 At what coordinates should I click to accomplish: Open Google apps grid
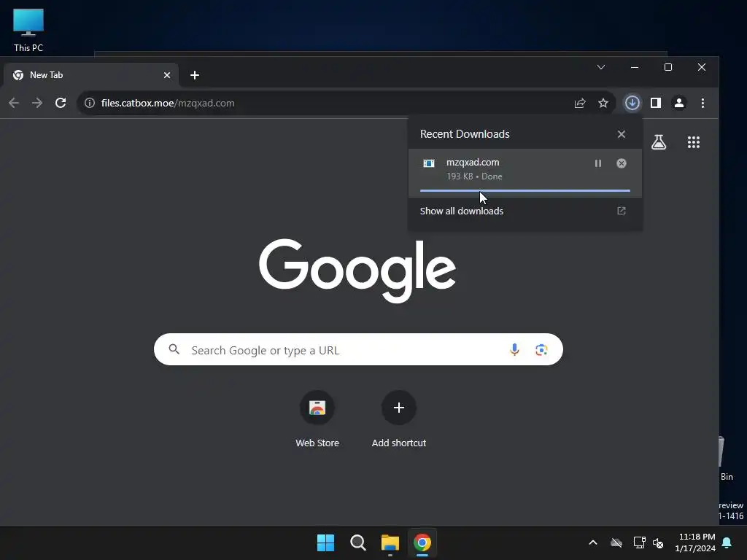pyautogui.click(x=694, y=142)
